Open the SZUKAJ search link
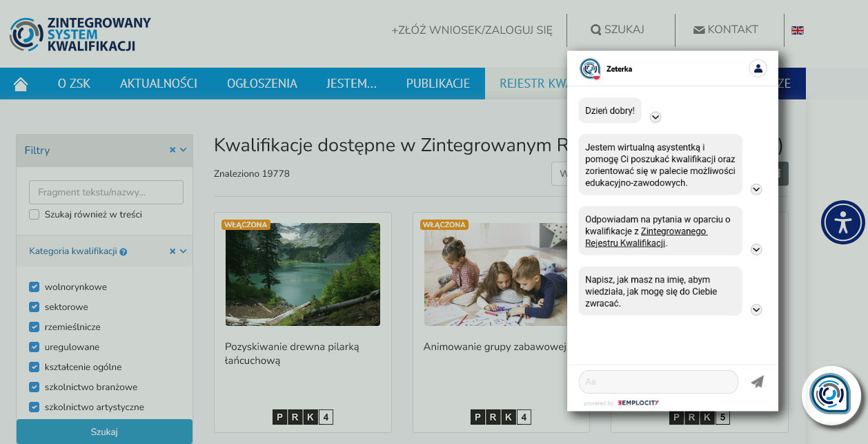868x444 pixels. click(x=618, y=30)
